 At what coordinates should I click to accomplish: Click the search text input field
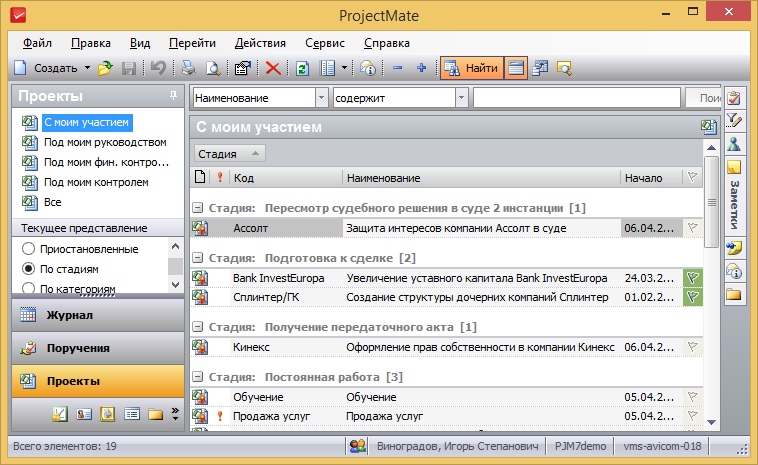click(577, 98)
